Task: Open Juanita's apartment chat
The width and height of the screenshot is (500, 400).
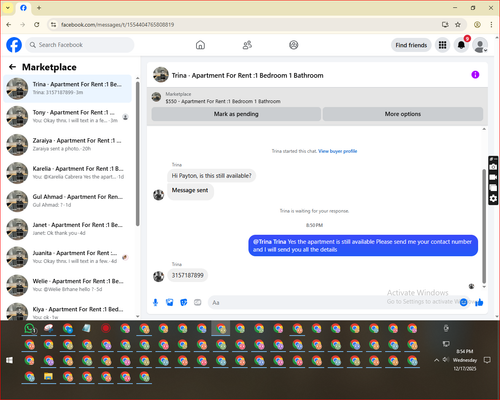Action: (x=68, y=257)
